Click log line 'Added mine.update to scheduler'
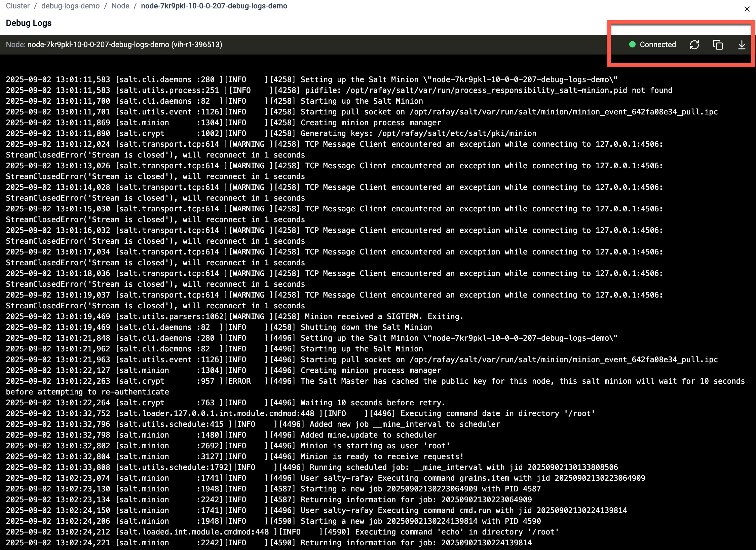Image resolution: width=756 pixels, height=550 pixels. click(x=221, y=435)
